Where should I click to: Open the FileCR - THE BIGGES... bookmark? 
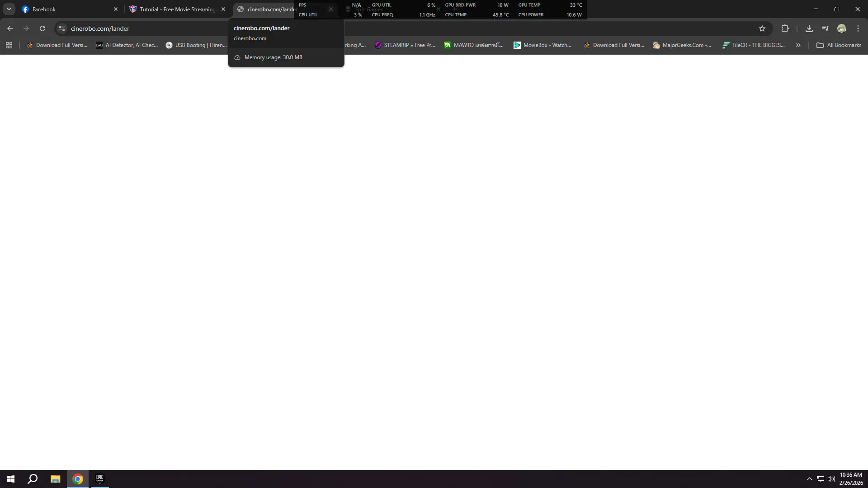[x=754, y=45]
